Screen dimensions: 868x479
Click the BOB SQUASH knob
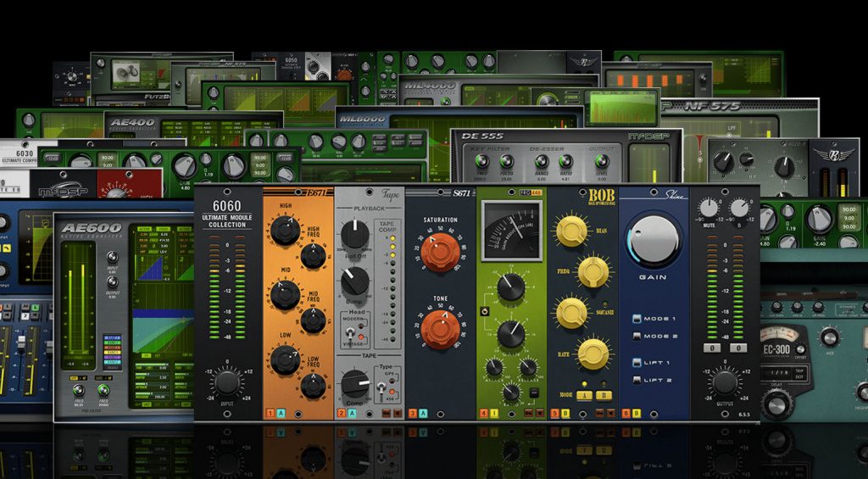572,313
